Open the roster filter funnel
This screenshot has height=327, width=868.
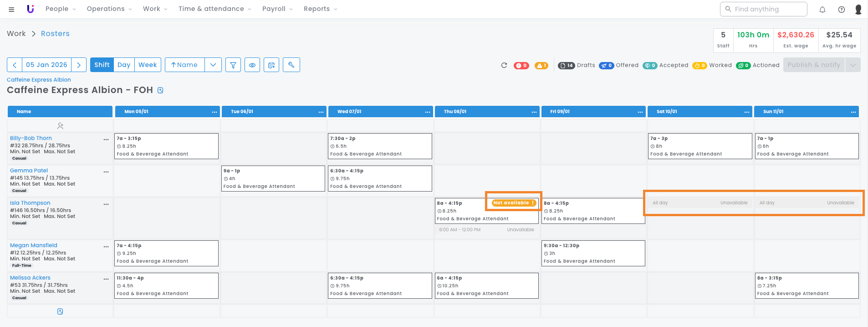[233, 65]
